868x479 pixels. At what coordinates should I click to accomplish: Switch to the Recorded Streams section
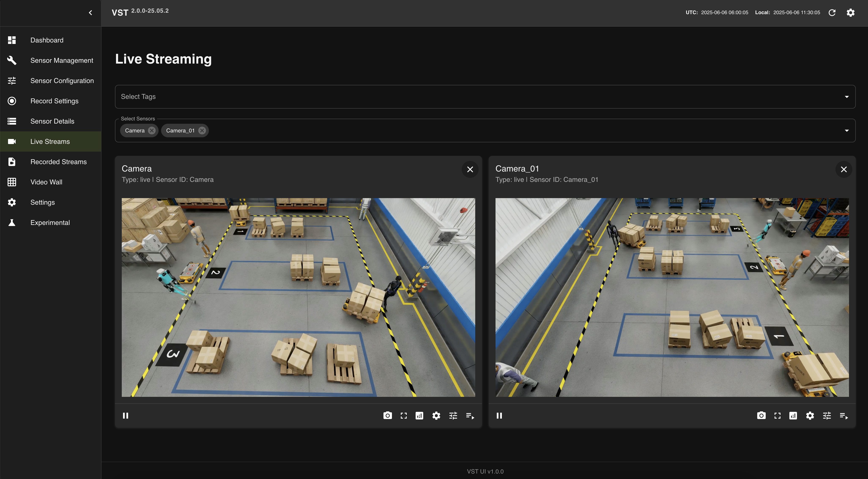click(58, 162)
